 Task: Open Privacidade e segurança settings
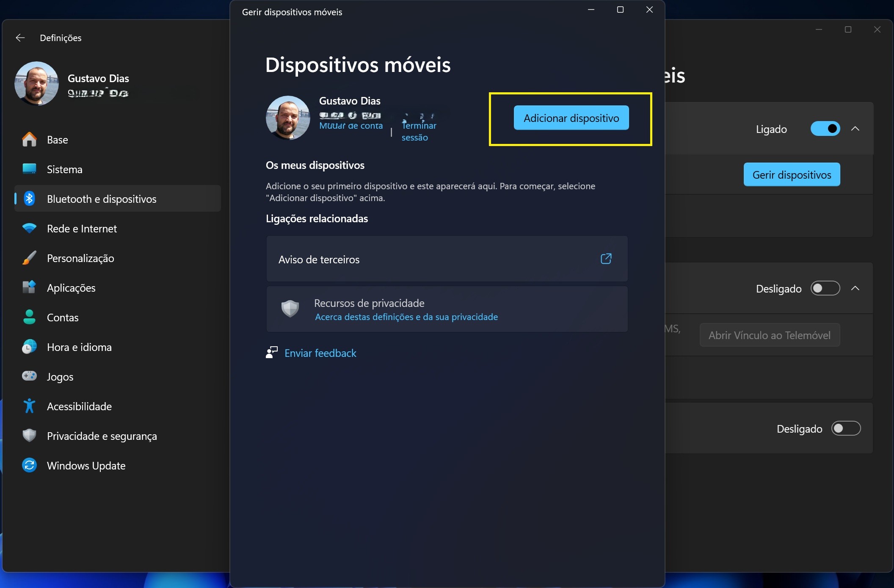coord(102,436)
